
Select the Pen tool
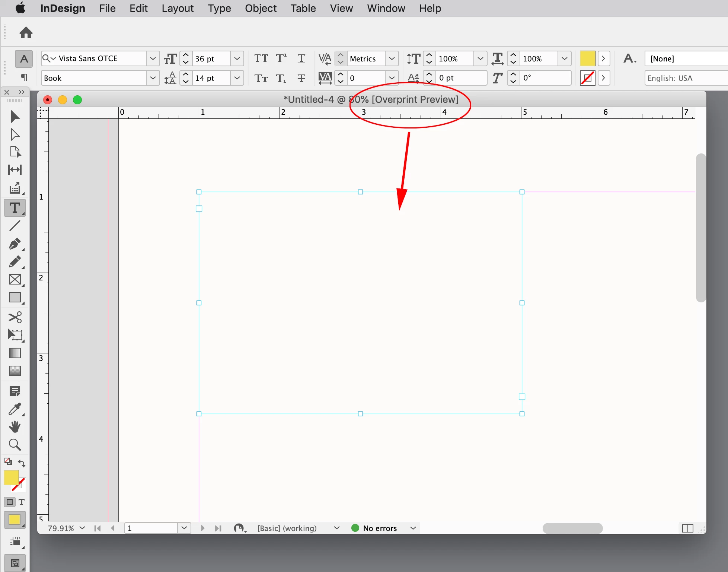[x=15, y=244]
